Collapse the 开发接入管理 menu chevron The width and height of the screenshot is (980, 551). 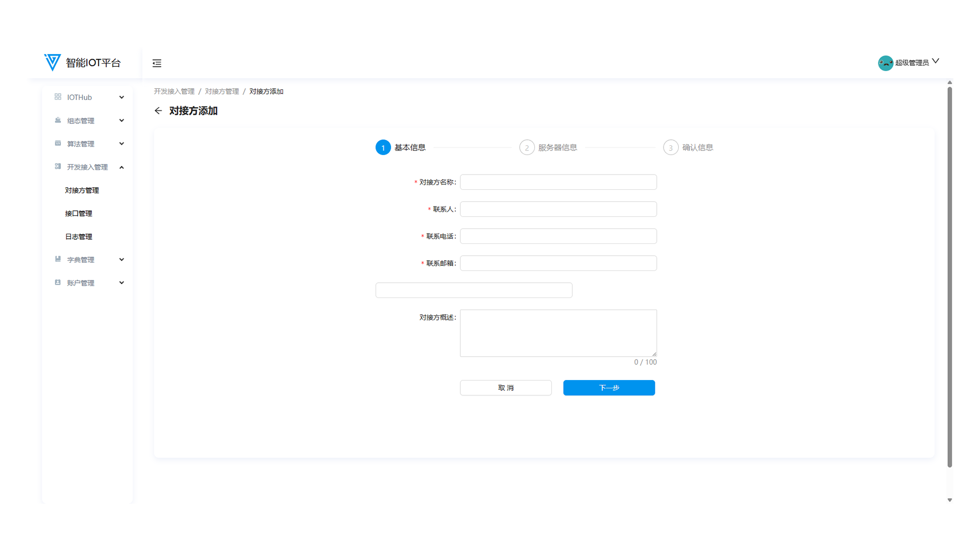click(x=121, y=167)
